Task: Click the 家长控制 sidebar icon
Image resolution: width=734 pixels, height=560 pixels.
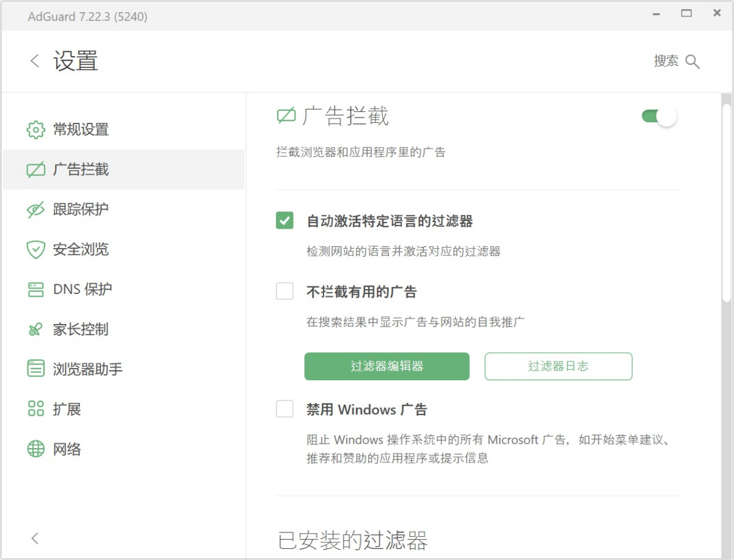Action: click(36, 330)
